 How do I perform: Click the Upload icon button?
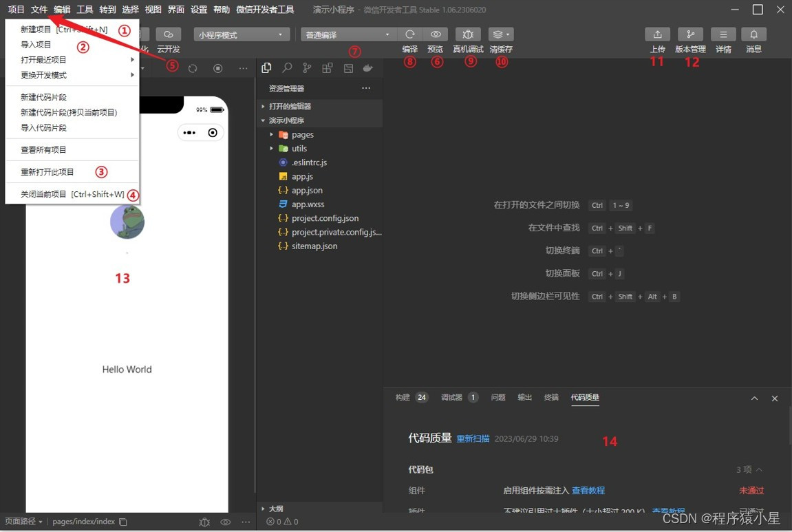[657, 34]
